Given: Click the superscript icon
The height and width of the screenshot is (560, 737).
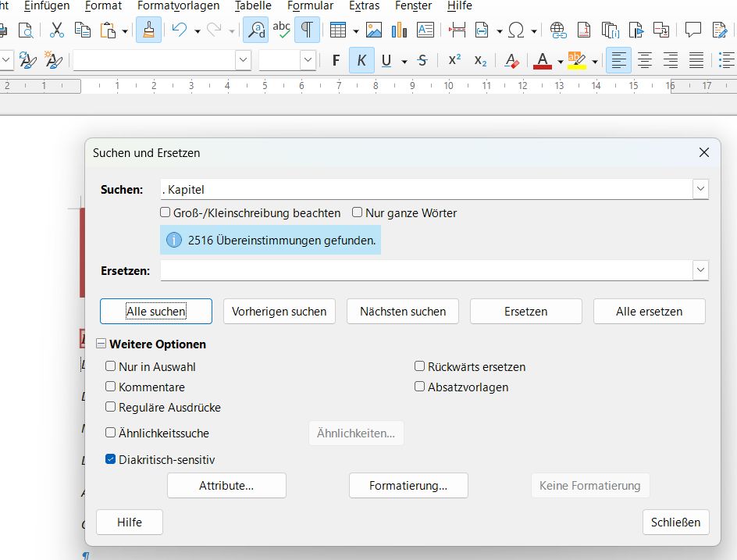Looking at the screenshot, I should pyautogui.click(x=454, y=60).
